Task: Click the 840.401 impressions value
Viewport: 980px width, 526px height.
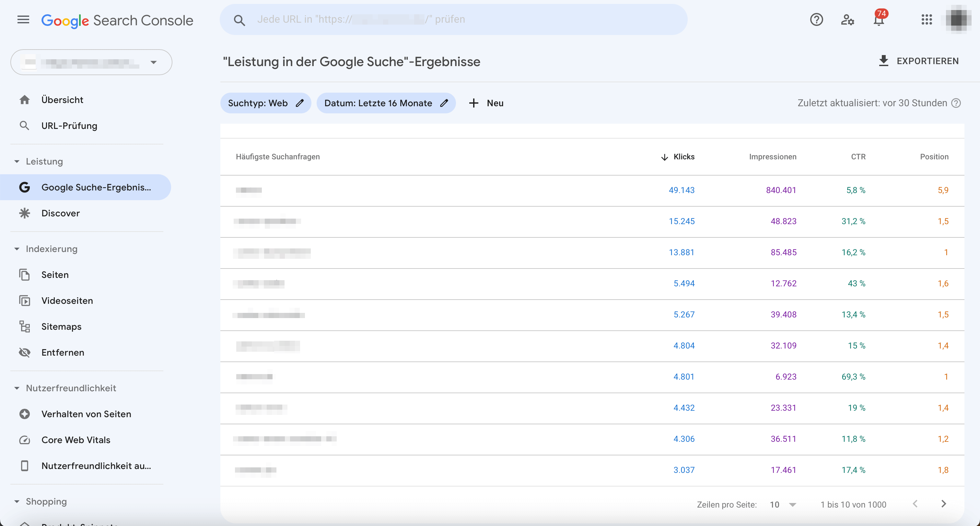Action: (781, 190)
